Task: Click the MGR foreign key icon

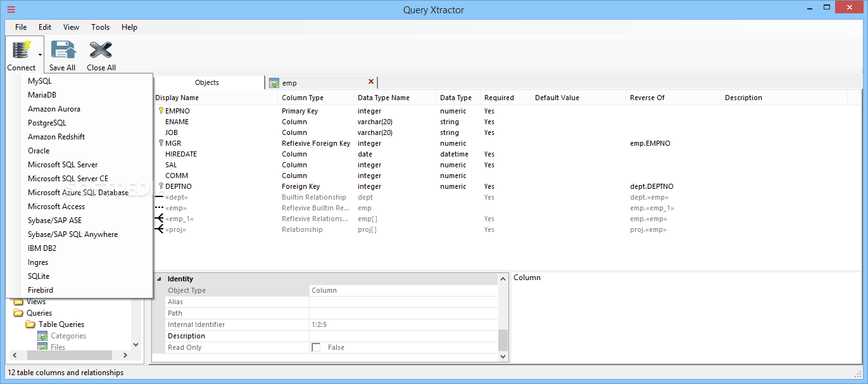Action: click(160, 143)
